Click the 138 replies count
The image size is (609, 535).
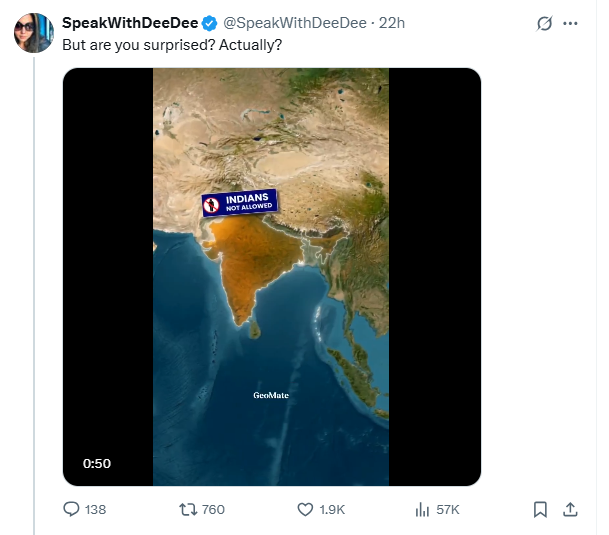click(95, 509)
